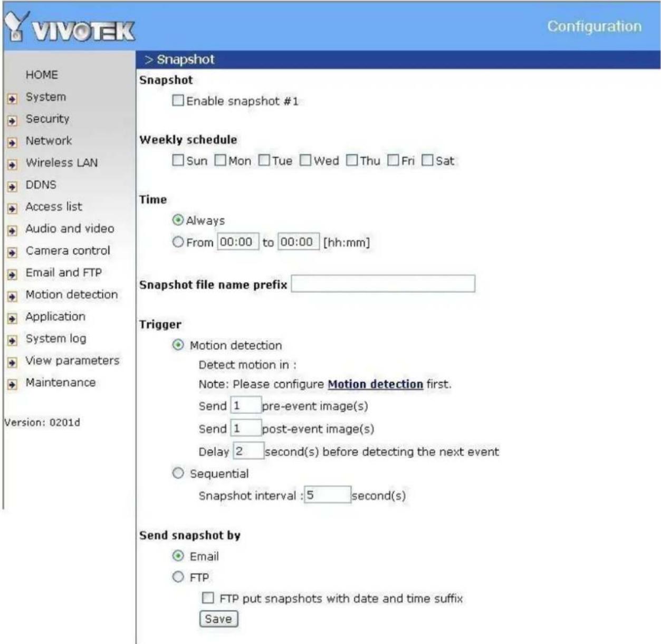
Task: Open Email and FTP settings
Action: tap(63, 273)
